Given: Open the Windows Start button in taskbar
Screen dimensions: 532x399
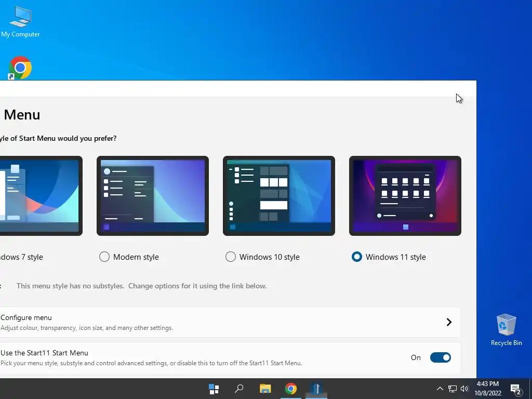Looking at the screenshot, I should tap(214, 389).
